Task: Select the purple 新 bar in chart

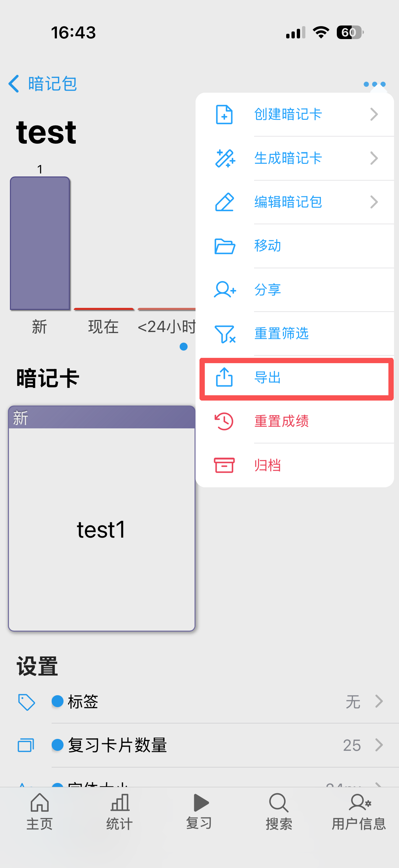Action: [x=40, y=243]
